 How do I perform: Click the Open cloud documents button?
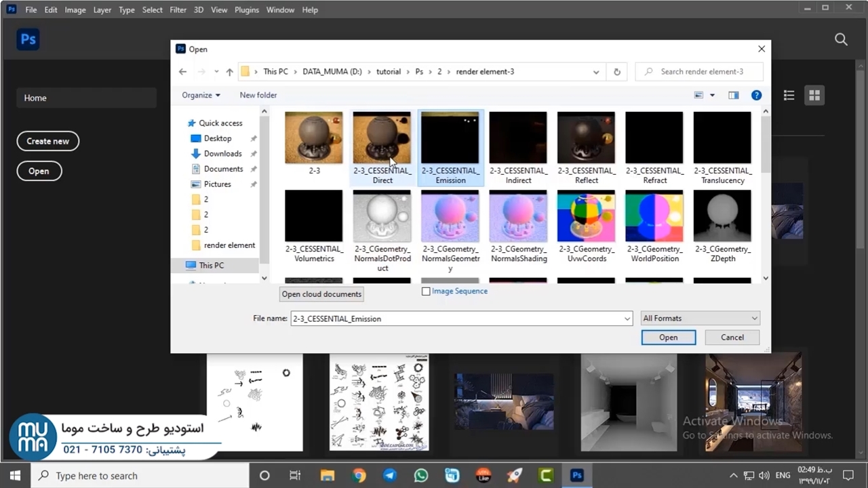click(x=321, y=294)
